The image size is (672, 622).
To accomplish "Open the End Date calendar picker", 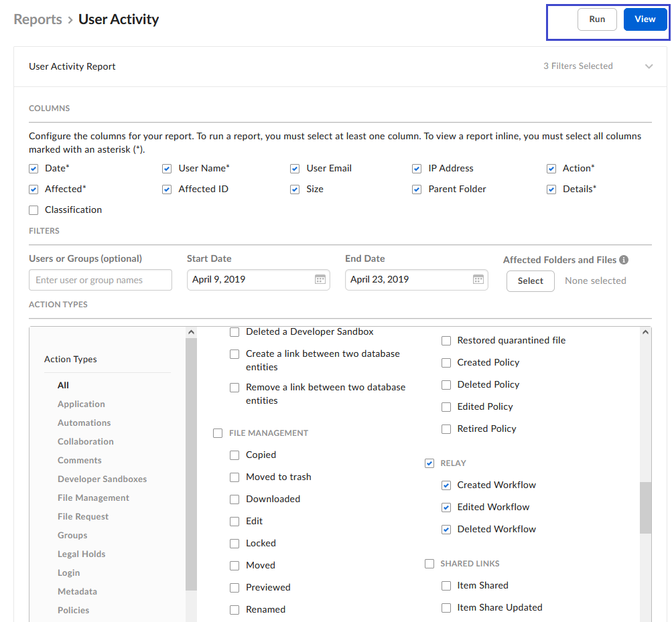I will [478, 280].
